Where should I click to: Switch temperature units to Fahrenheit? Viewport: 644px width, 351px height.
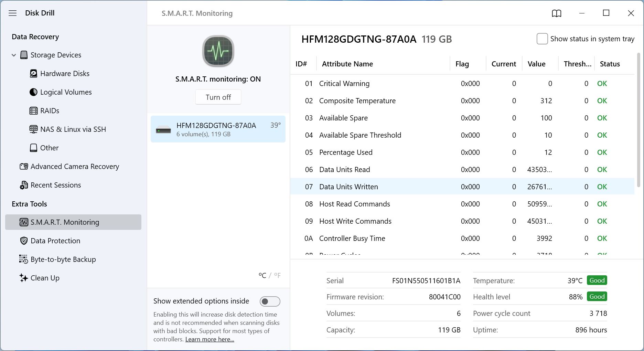click(x=277, y=275)
